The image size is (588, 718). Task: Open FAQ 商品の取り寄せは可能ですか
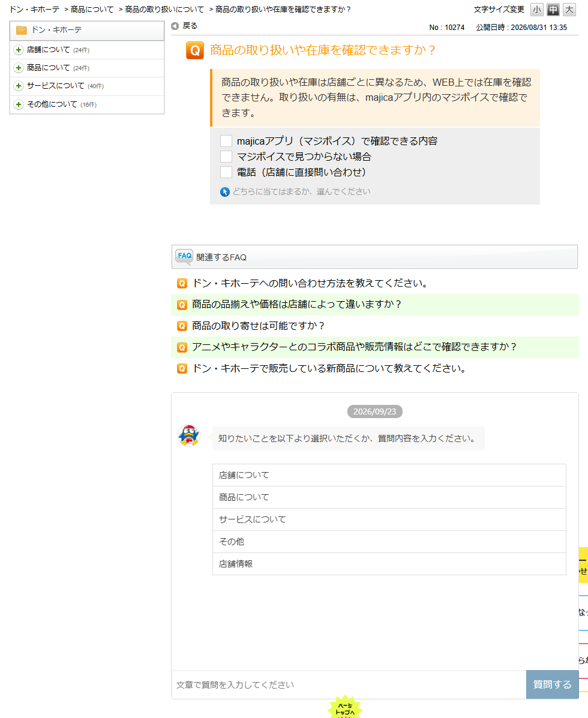pyautogui.click(x=258, y=326)
